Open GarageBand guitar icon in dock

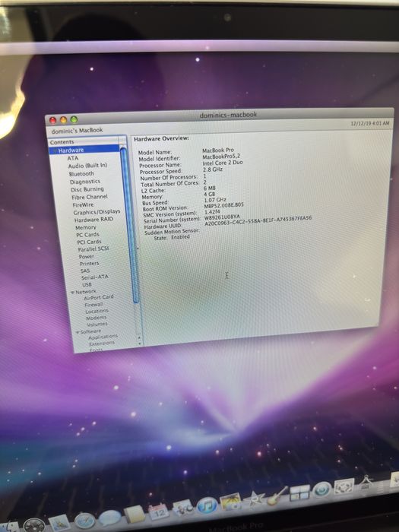coord(277,496)
